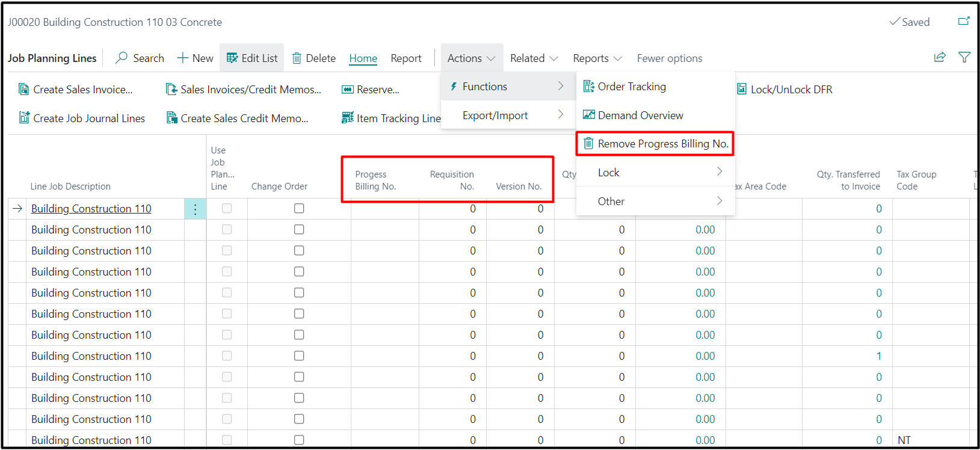The height and width of the screenshot is (450, 980).
Task: Check Change Order box in first row
Action: coord(299,209)
